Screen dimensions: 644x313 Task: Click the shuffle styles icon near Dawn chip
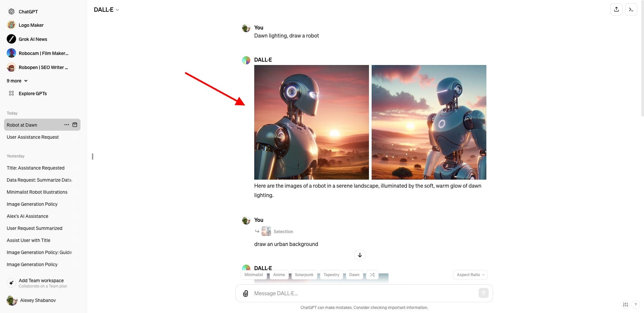pos(372,274)
